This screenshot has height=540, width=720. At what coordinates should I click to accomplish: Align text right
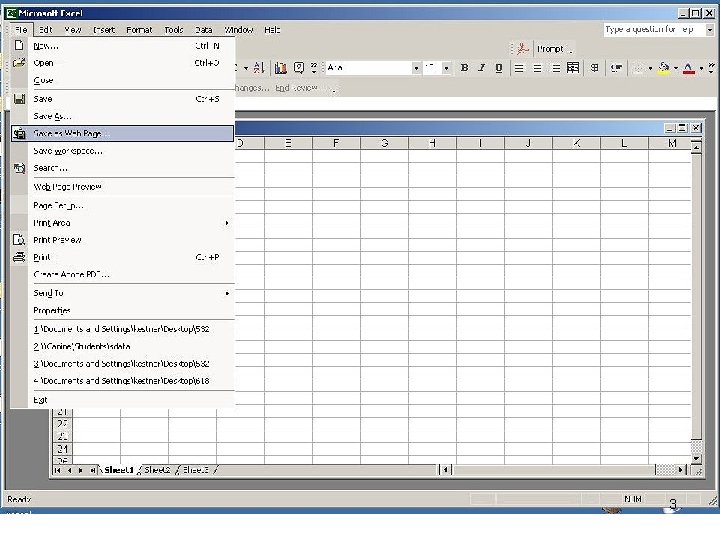556,68
